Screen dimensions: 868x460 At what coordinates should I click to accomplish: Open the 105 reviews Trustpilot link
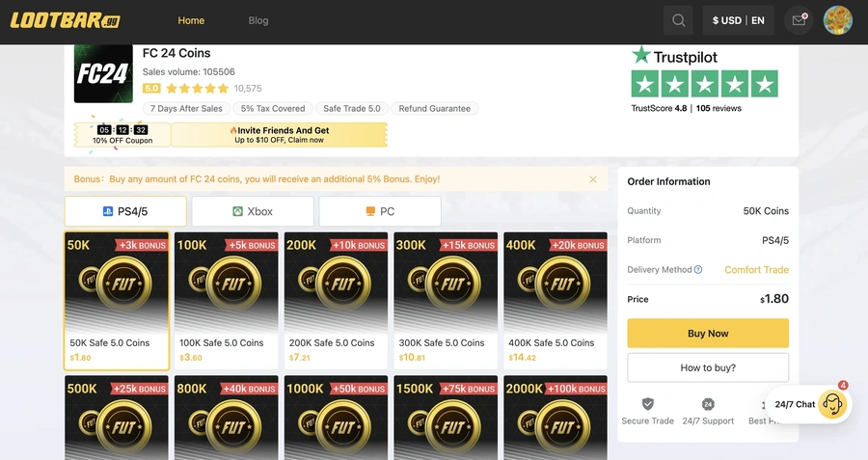point(719,109)
